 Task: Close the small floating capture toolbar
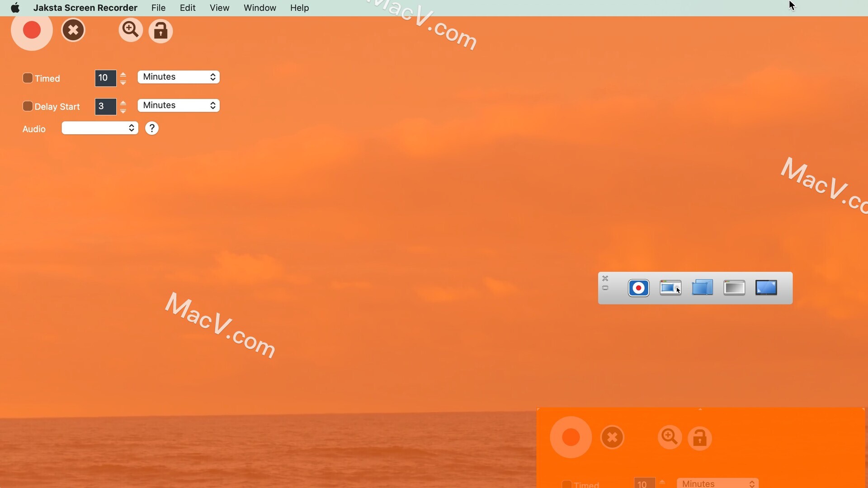(605, 278)
